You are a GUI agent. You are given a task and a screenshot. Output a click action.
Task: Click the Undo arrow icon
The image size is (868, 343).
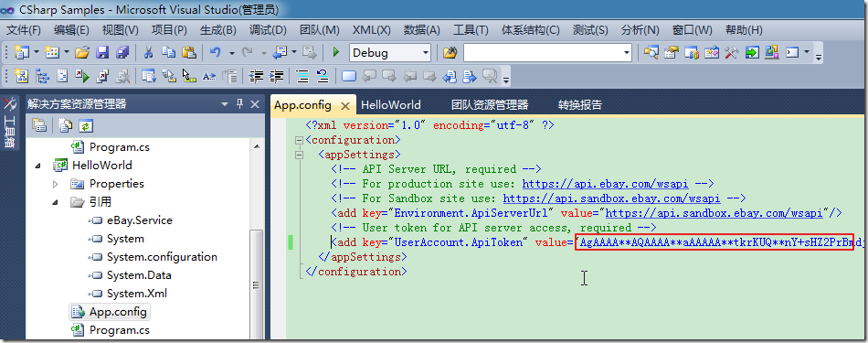(216, 53)
